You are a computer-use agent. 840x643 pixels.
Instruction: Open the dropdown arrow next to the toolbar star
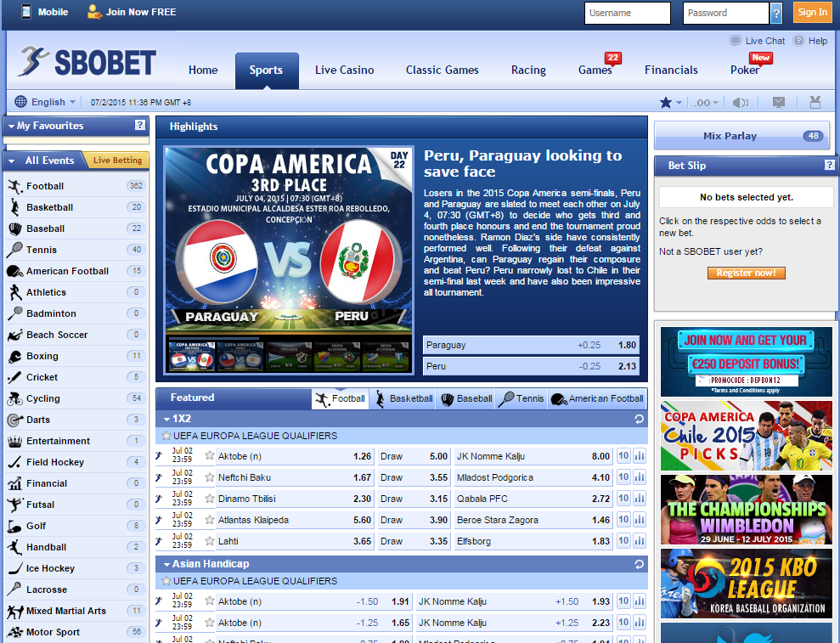(x=679, y=102)
